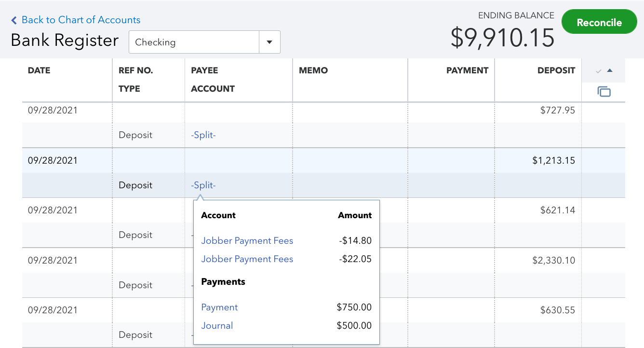This screenshot has width=644, height=348.
Task: Open the Journal link for $500.00
Action: 217,326
